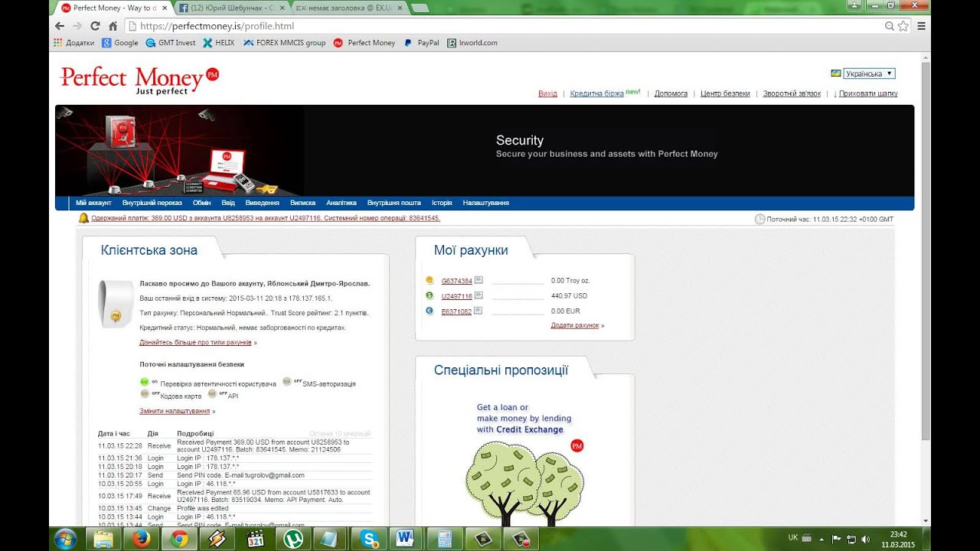Screen dimensions: 980x551
Task: Open the Google bookmark
Action: (x=120, y=43)
